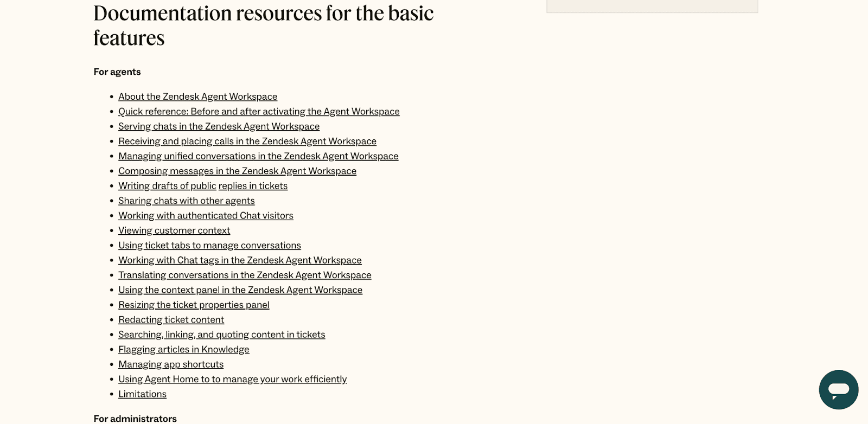This screenshot has height=424, width=868.
Task: Select the 'Viewing customer context' link
Action: pyautogui.click(x=174, y=230)
